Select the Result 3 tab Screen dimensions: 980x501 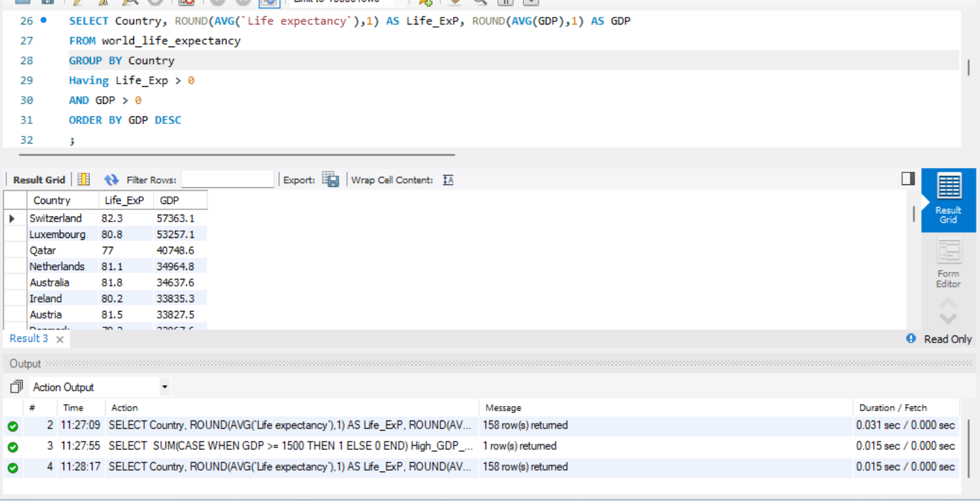coord(29,339)
